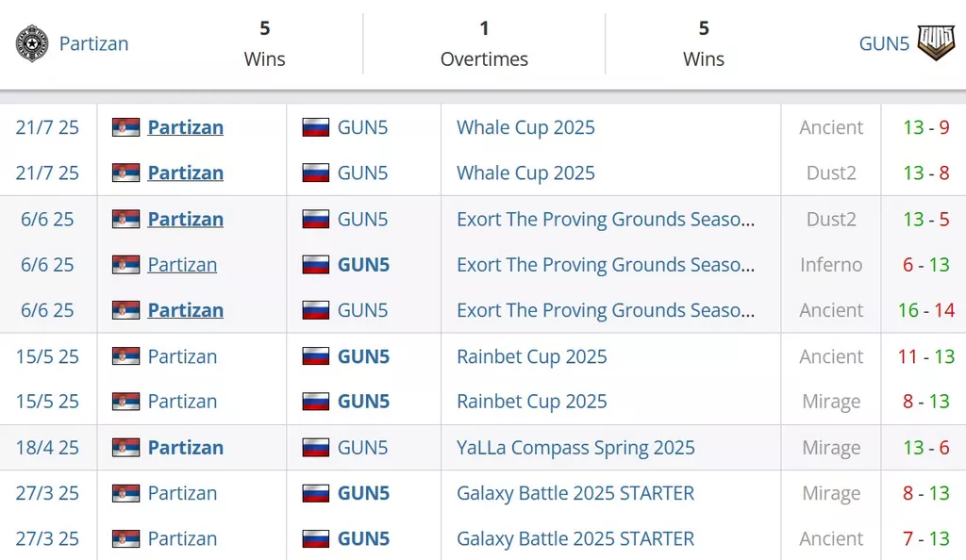Screen dimensions: 966x560
Task: Click the 13 - 9 score for Whale Cup Ancient
Action: (x=926, y=127)
